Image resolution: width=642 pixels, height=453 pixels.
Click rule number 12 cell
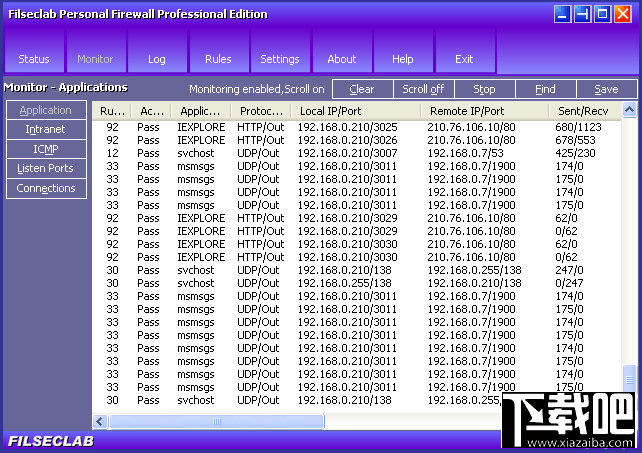coord(112,153)
